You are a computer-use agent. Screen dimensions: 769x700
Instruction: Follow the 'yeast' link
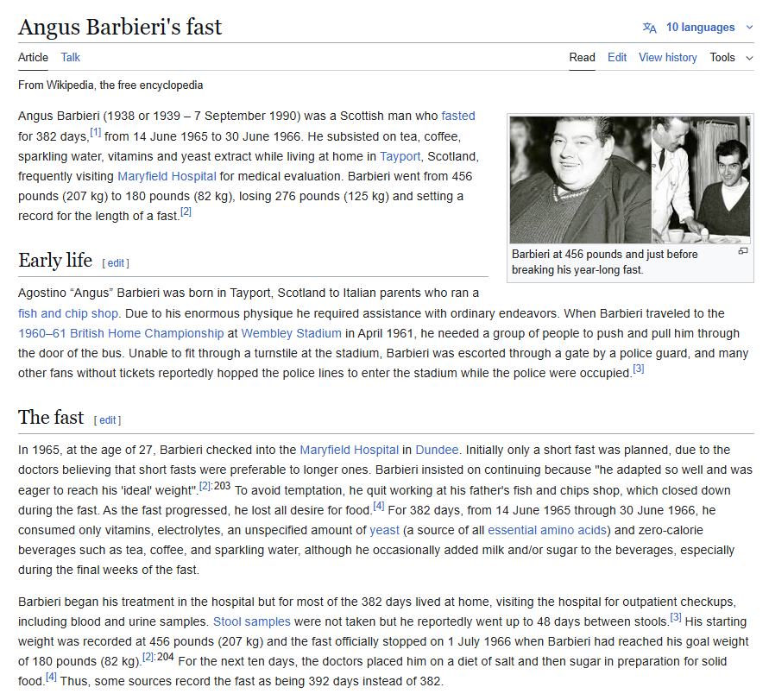point(385,530)
